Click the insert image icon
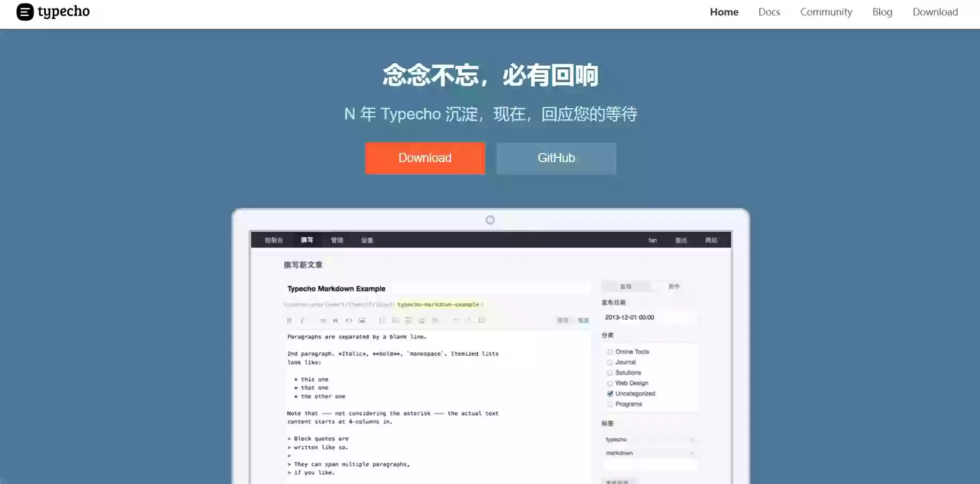The image size is (980, 484). point(362,320)
